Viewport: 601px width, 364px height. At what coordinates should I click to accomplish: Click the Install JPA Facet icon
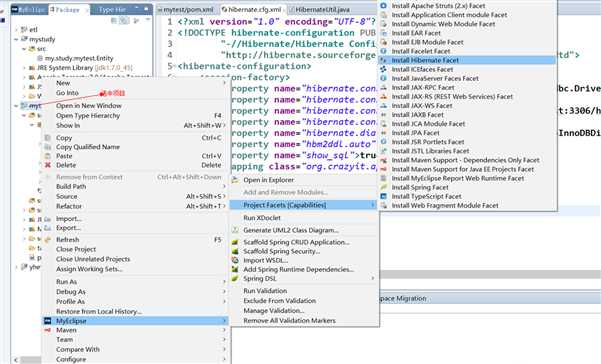(383, 133)
